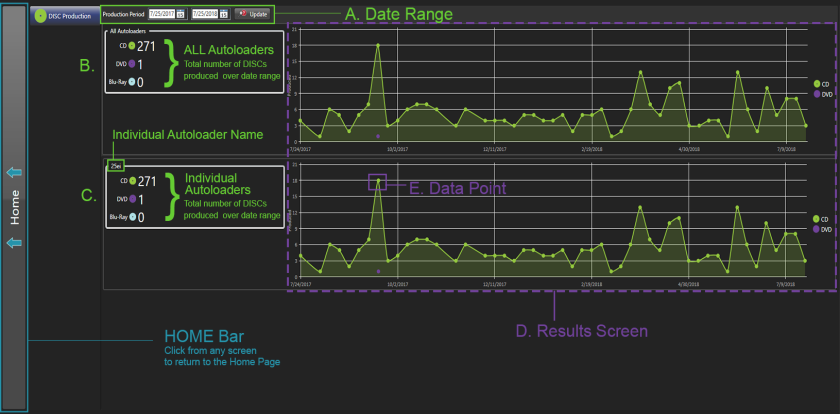Click the CD legend marker in top chart
This screenshot has width=840, height=414.
click(x=815, y=84)
